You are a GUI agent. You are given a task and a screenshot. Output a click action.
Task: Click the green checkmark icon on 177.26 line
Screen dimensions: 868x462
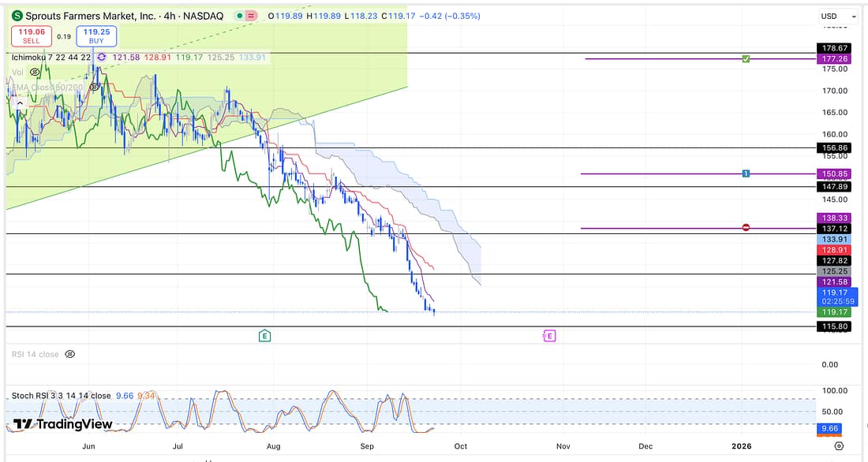(746, 59)
